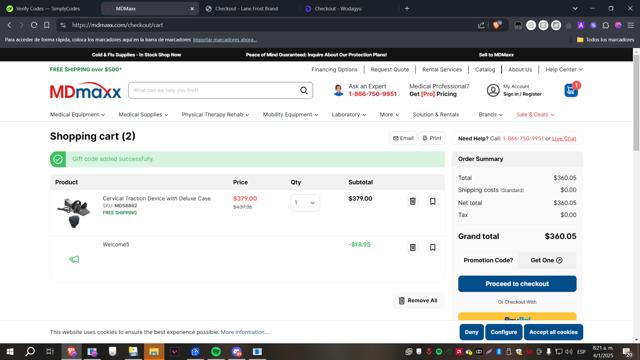The width and height of the screenshot is (640, 360).
Task: Open the browser hamburger menu
Action: pyautogui.click(x=631, y=25)
